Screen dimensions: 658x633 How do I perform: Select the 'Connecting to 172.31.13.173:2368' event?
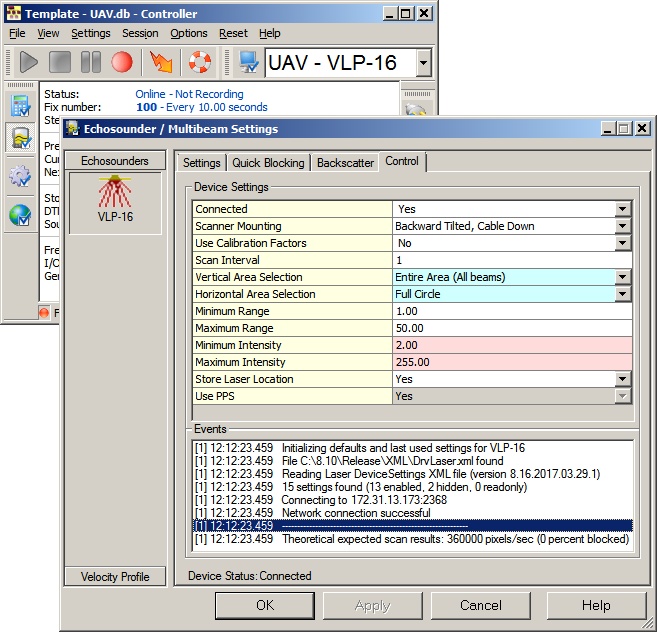pyautogui.click(x=413, y=500)
